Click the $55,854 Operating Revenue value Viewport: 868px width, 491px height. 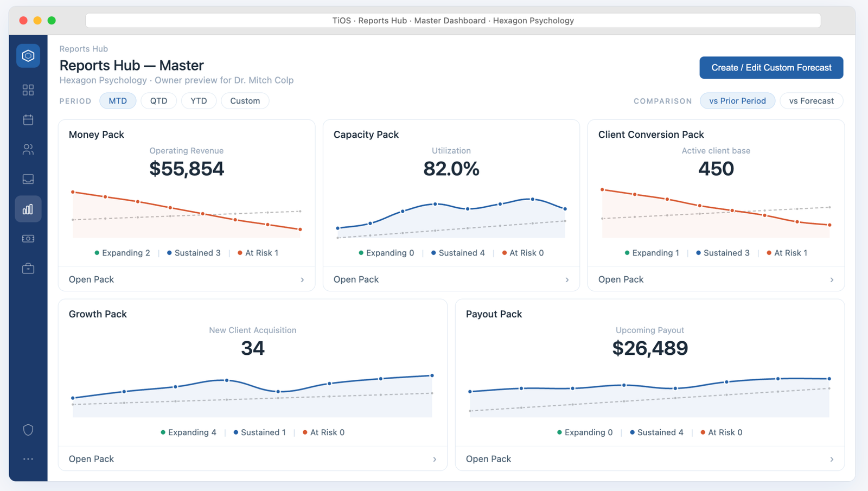click(x=187, y=169)
